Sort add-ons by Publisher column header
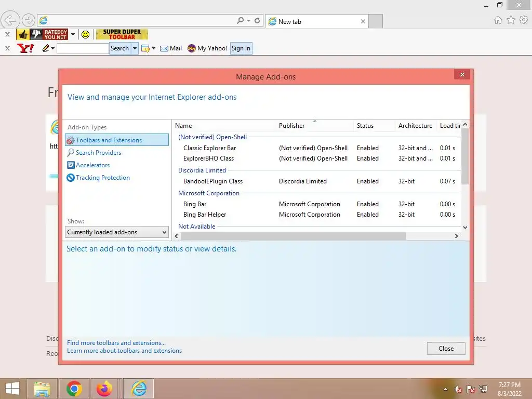Image resolution: width=532 pixels, height=399 pixels. (x=292, y=126)
